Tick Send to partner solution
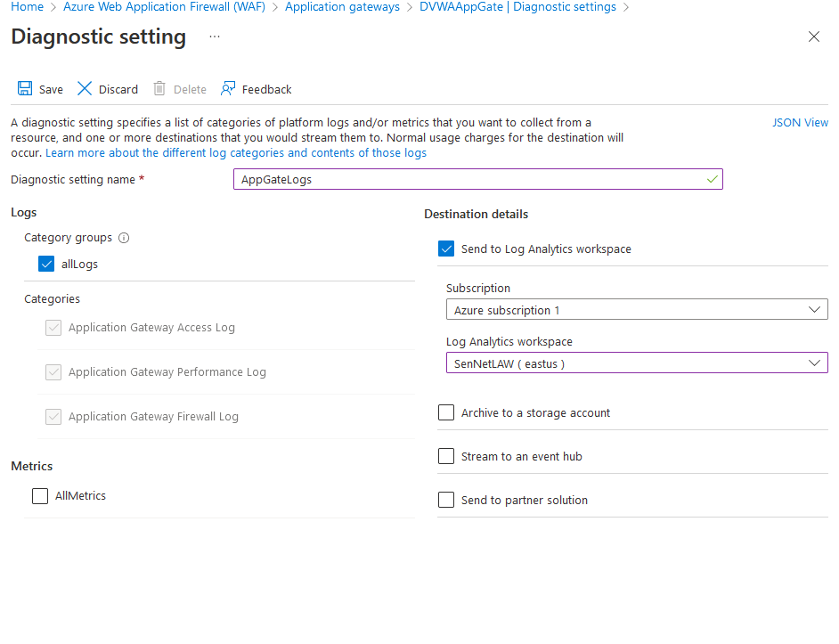The width and height of the screenshot is (839, 644). (446, 501)
